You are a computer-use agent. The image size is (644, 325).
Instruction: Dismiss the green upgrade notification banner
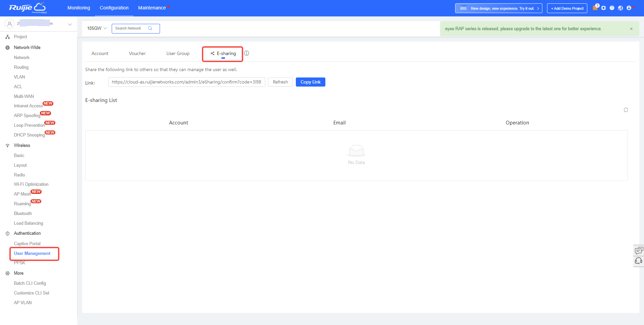point(631,29)
